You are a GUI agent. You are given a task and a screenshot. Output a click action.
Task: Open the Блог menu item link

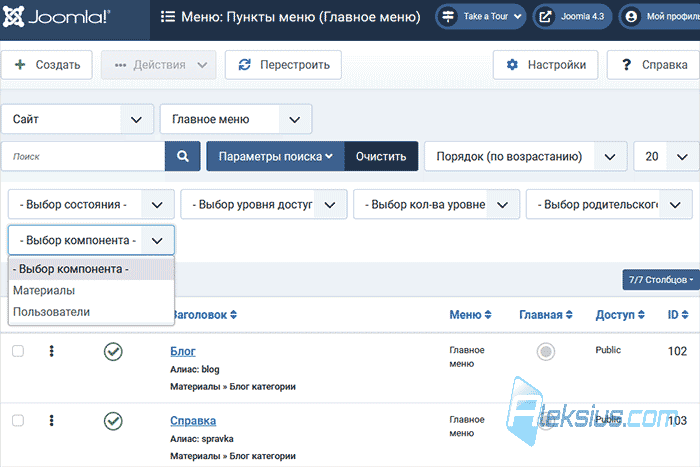(183, 351)
